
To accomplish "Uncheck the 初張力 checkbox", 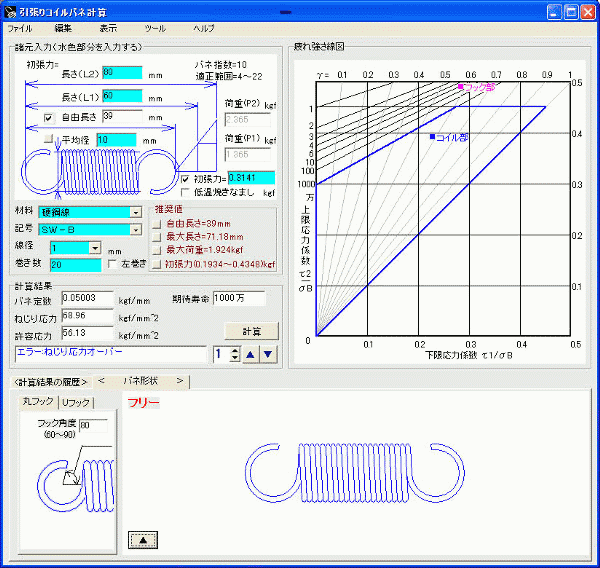I will (185, 178).
